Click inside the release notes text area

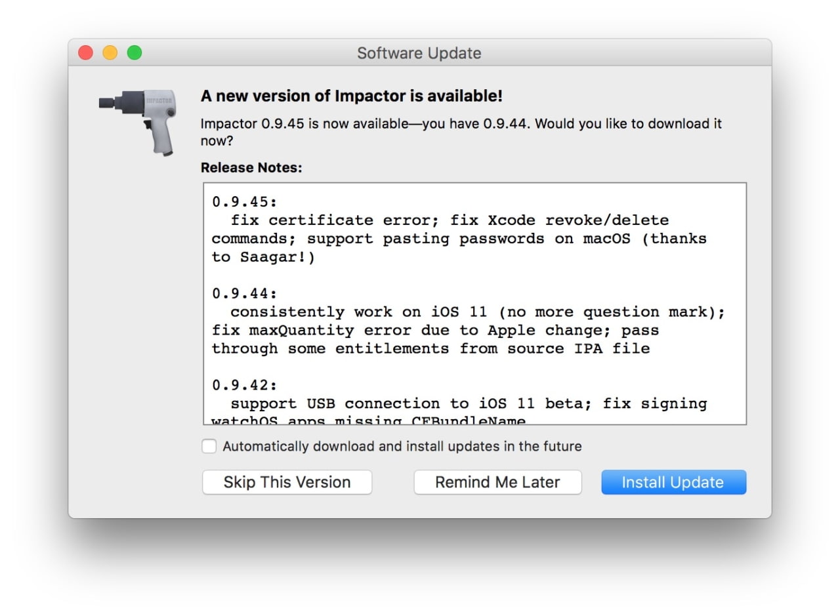point(472,302)
